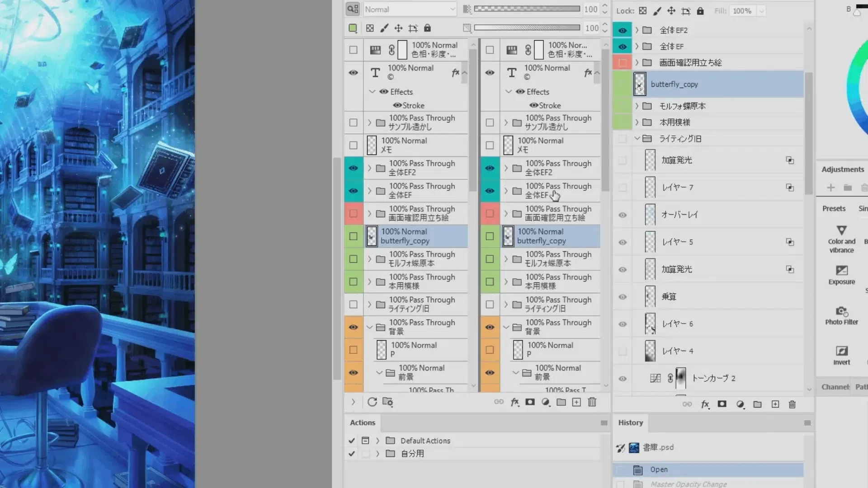Image resolution: width=868 pixels, height=488 pixels.
Task: Expand the モルフォ蝶原本 group in right panel
Action: [637, 106]
